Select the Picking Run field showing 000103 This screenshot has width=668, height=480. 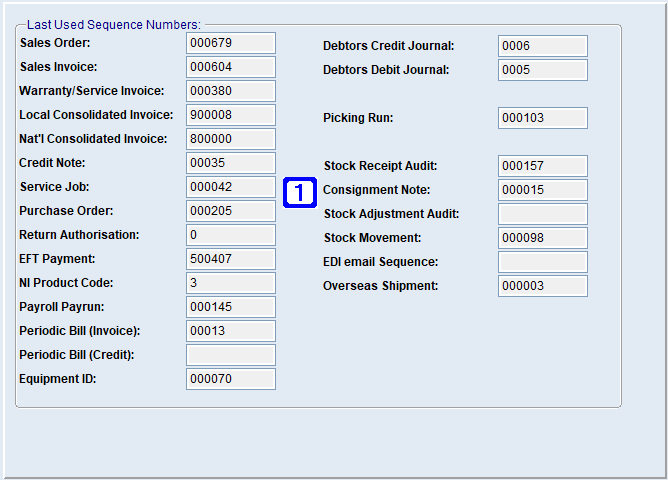[543, 118]
